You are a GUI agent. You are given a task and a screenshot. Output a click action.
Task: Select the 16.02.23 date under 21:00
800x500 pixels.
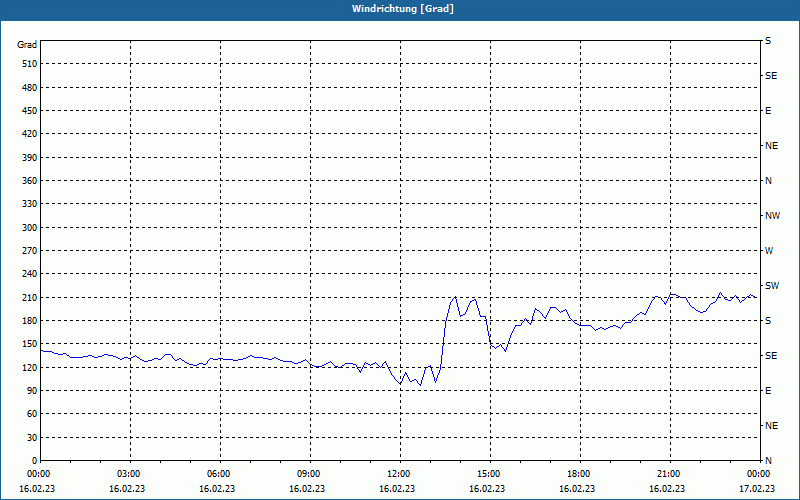(x=667, y=488)
